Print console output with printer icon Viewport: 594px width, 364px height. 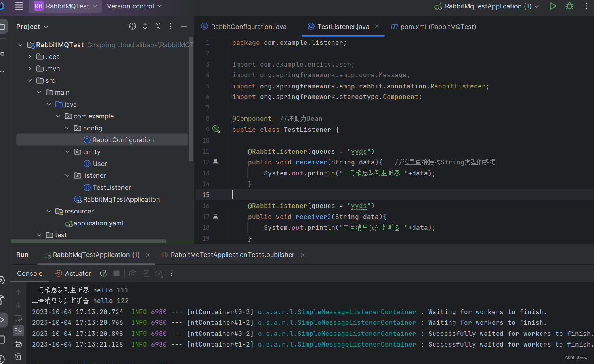tap(18, 344)
